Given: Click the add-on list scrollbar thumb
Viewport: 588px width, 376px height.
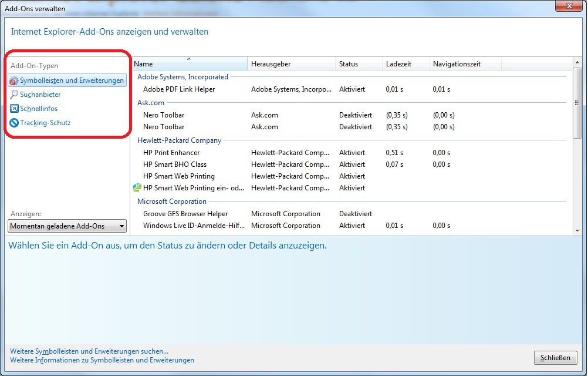Looking at the screenshot, I should pyautogui.click(x=577, y=103).
